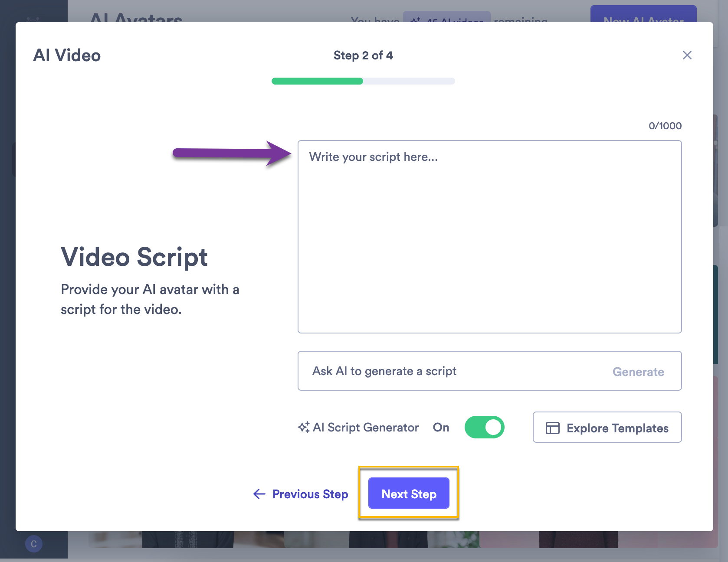Click the Ask AI to generate a script field
728x562 pixels.
[434, 371]
